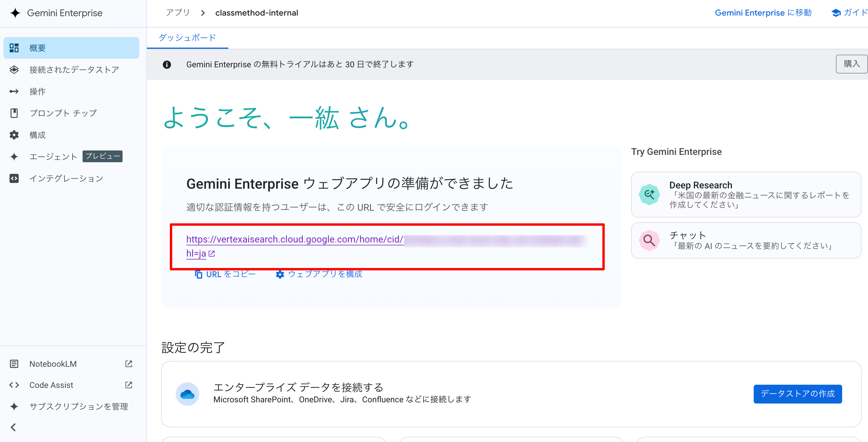The width and height of the screenshot is (868, 442).
Task: Open the エージェント preview section
Action: pos(53,157)
